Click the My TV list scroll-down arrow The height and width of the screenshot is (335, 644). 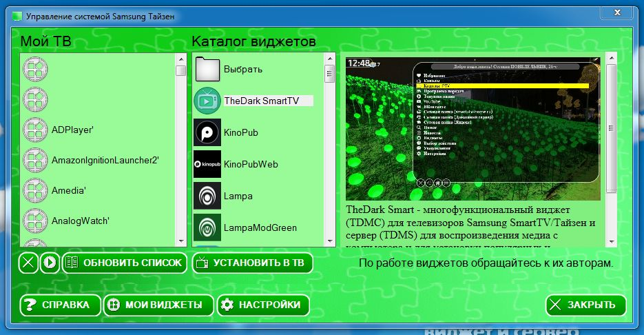coord(180,241)
